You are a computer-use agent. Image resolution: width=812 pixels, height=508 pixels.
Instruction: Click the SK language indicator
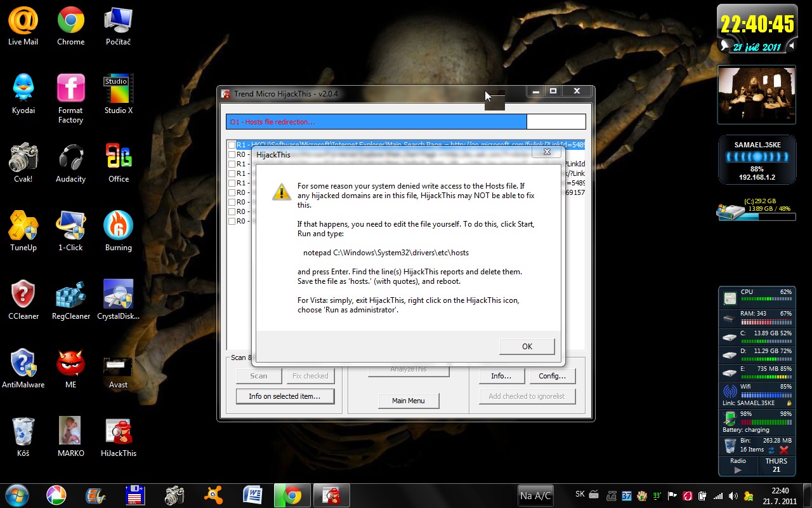click(x=580, y=493)
